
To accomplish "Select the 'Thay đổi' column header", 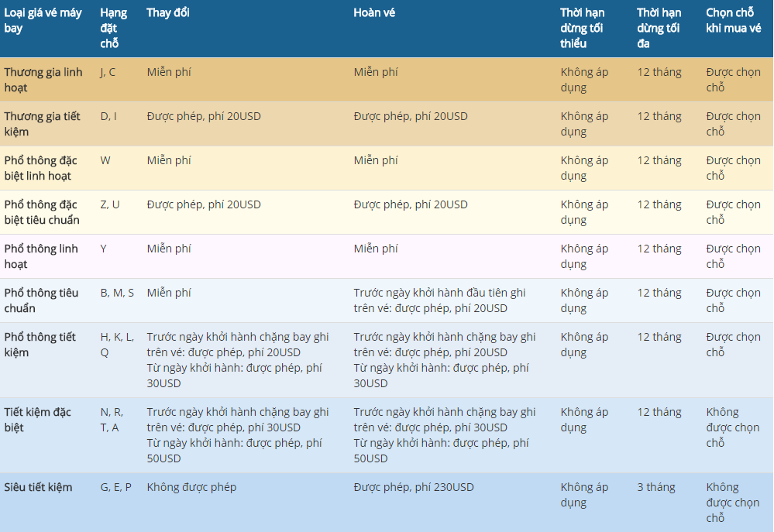I will tap(167, 13).
